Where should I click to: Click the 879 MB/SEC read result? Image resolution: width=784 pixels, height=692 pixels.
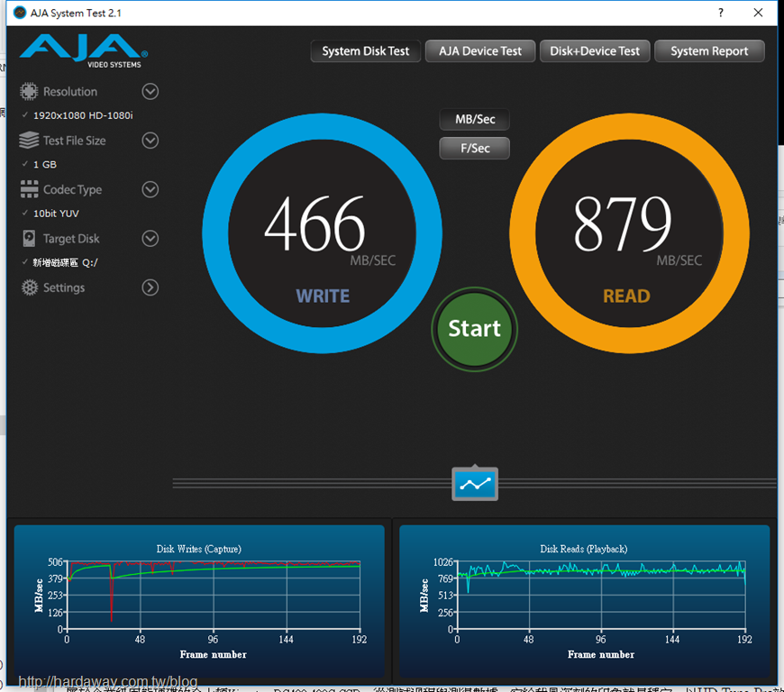click(x=629, y=233)
